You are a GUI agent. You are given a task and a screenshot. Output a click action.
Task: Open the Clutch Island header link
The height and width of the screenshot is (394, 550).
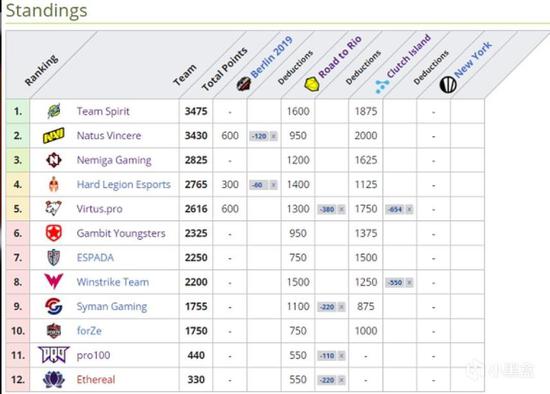tap(409, 55)
